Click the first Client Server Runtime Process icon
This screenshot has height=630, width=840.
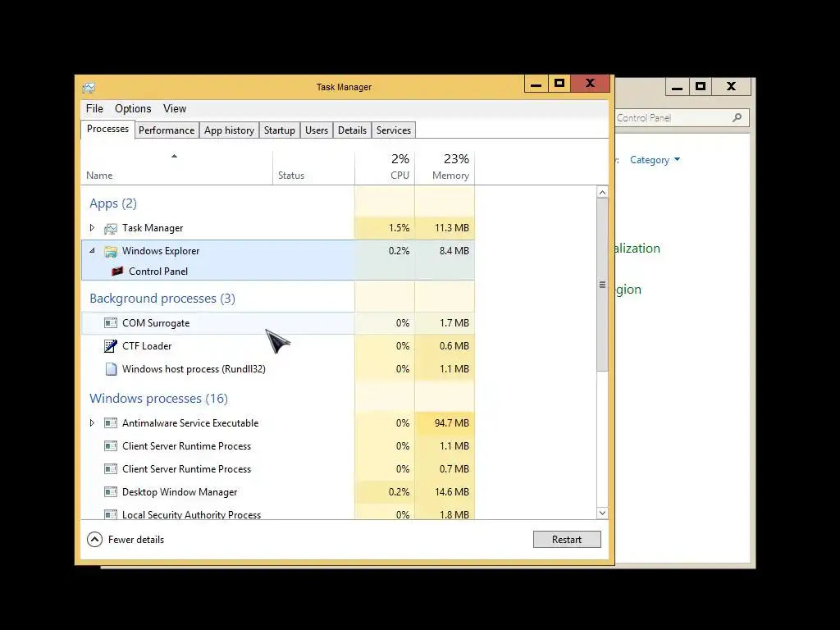[111, 446]
